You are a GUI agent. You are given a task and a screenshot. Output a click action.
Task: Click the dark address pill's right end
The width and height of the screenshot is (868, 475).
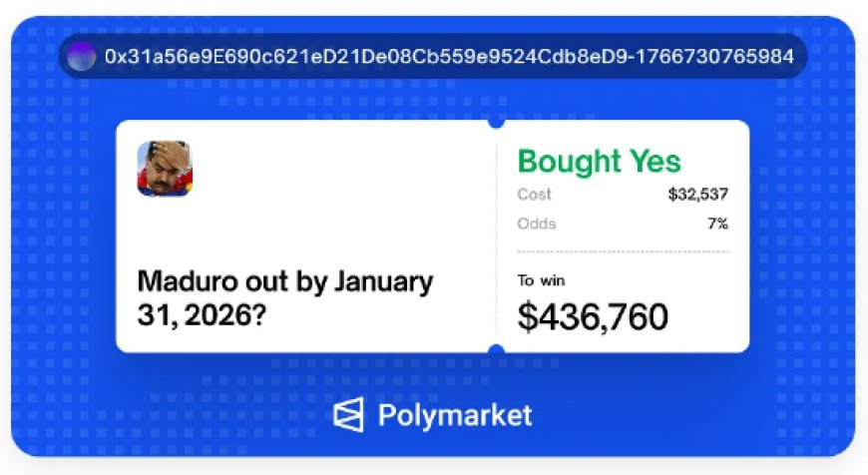[798, 56]
